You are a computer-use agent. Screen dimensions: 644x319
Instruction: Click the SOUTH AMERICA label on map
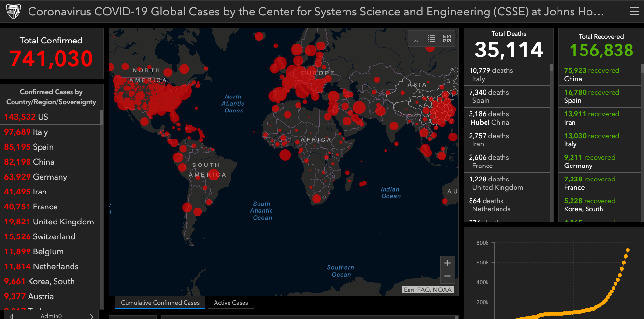[x=206, y=170]
